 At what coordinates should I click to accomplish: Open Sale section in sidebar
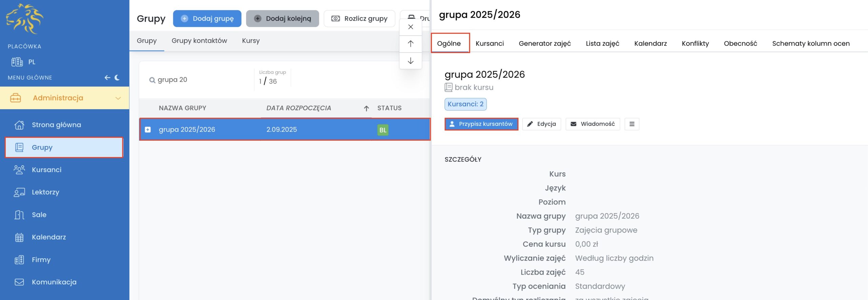coord(39,215)
